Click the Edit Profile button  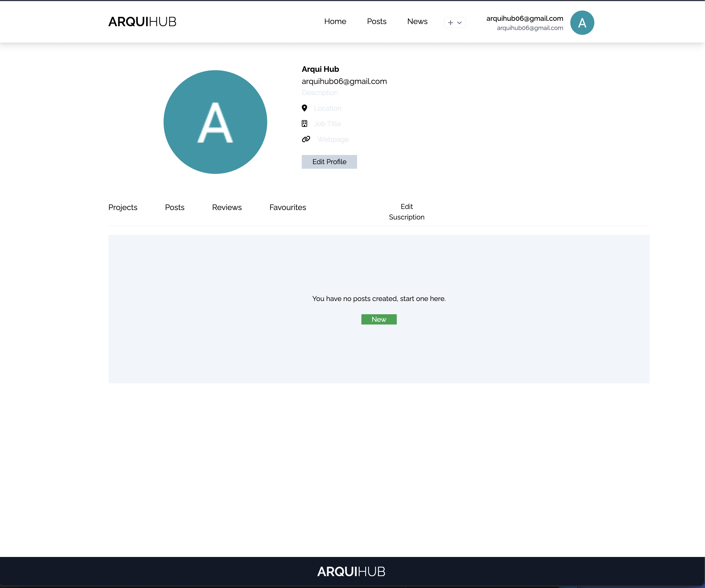329,161
